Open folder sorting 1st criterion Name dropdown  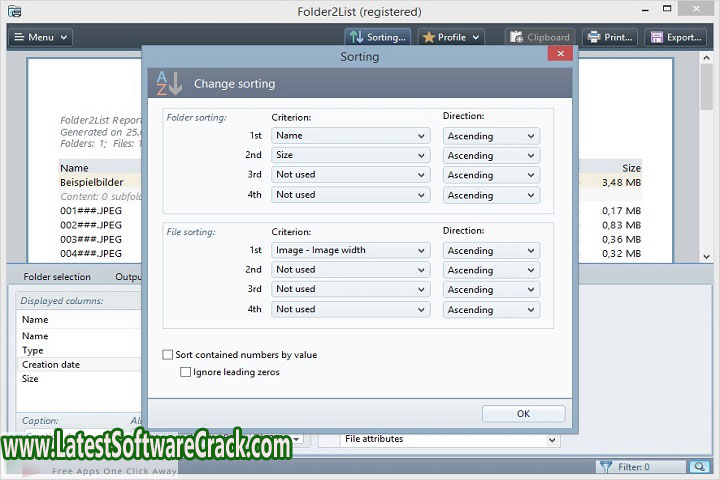pos(350,136)
